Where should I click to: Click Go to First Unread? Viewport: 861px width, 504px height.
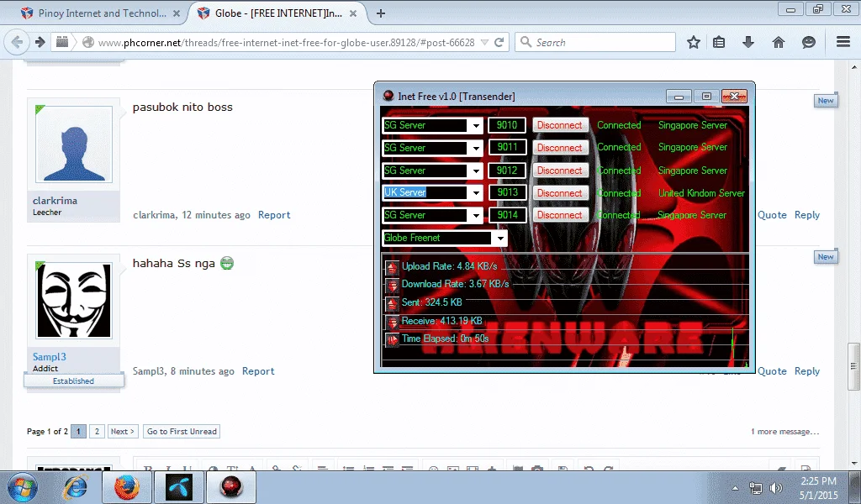tap(182, 431)
